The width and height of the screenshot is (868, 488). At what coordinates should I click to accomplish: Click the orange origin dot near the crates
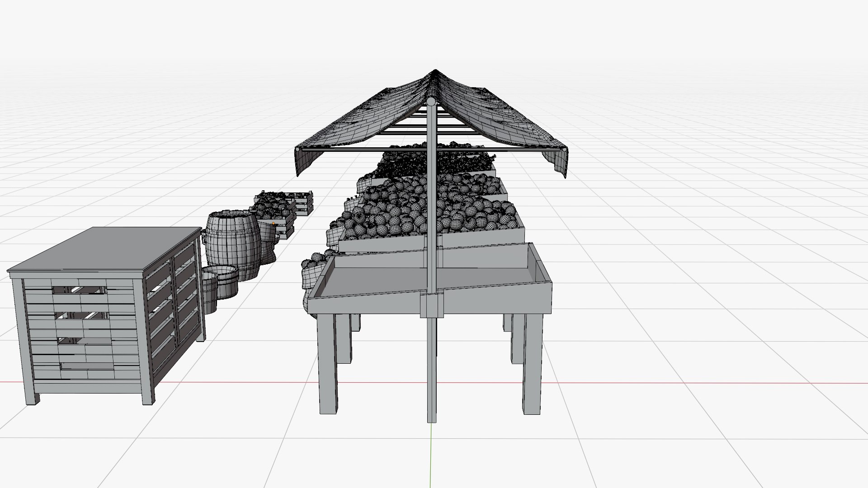pos(273,223)
